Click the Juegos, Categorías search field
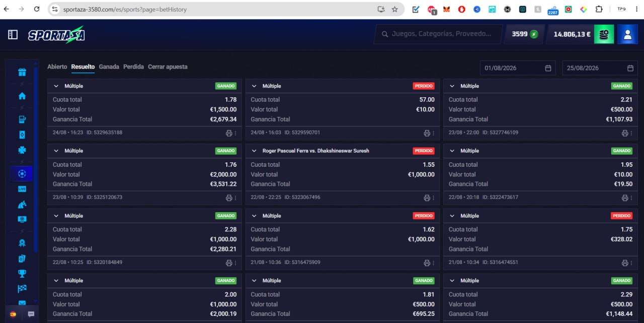 pyautogui.click(x=438, y=34)
